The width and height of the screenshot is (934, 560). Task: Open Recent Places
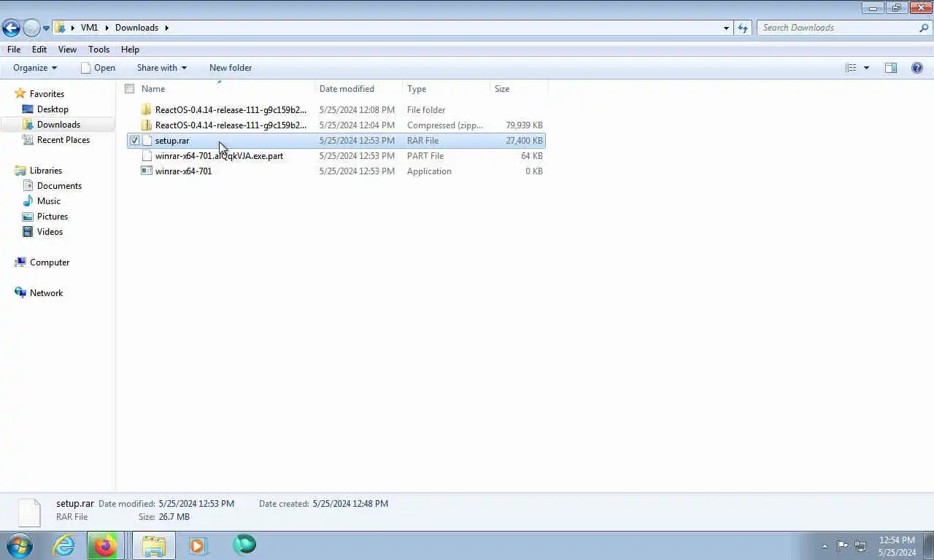point(55,140)
